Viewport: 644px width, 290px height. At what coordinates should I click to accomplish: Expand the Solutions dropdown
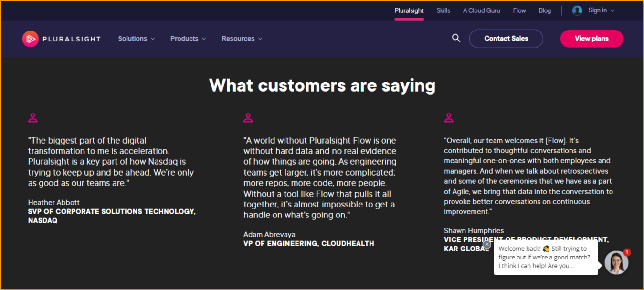136,39
